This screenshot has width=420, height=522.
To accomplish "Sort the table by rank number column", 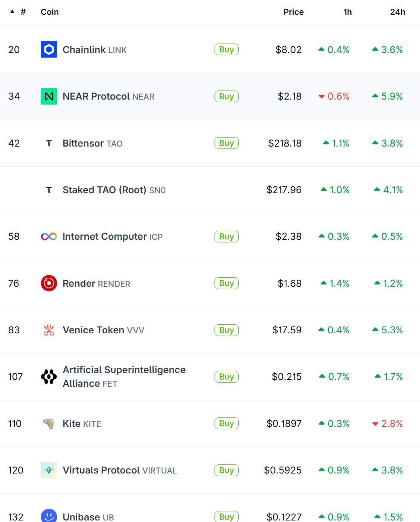I will [18, 12].
